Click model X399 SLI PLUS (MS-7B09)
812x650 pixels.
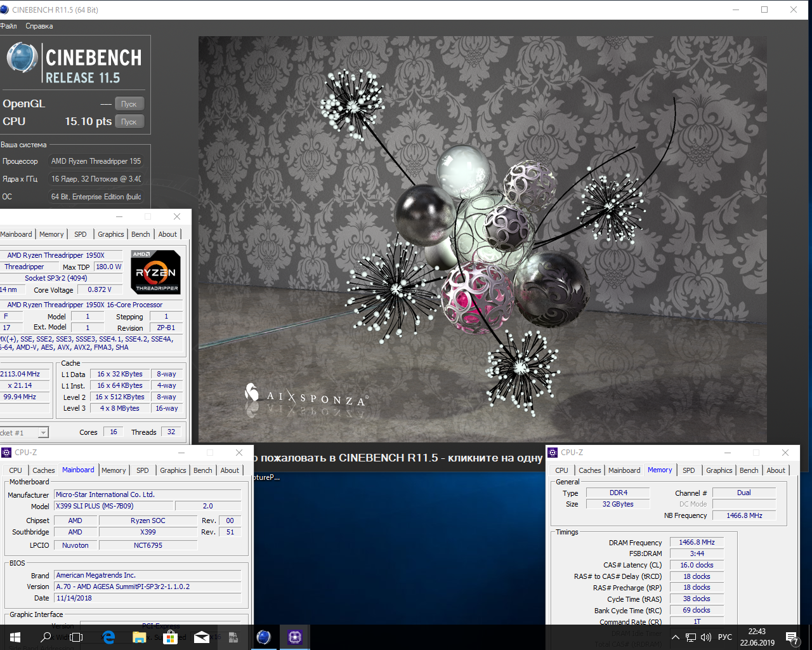(114, 506)
